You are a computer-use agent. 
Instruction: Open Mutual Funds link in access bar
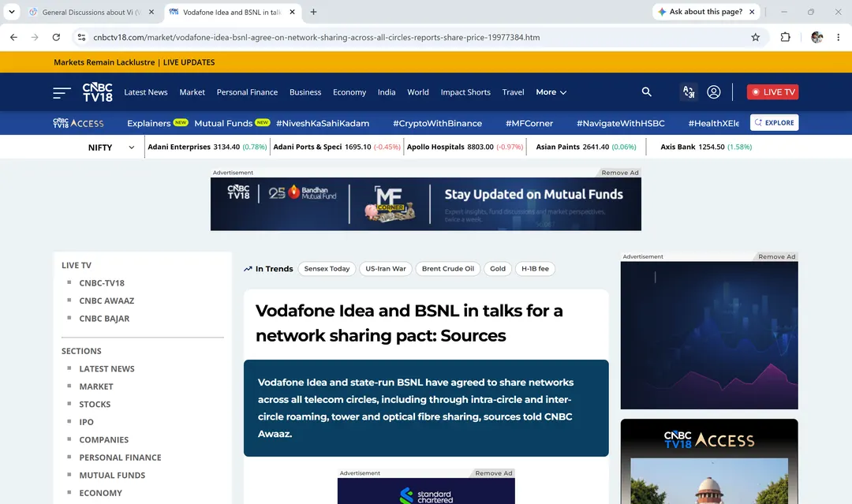pos(223,123)
